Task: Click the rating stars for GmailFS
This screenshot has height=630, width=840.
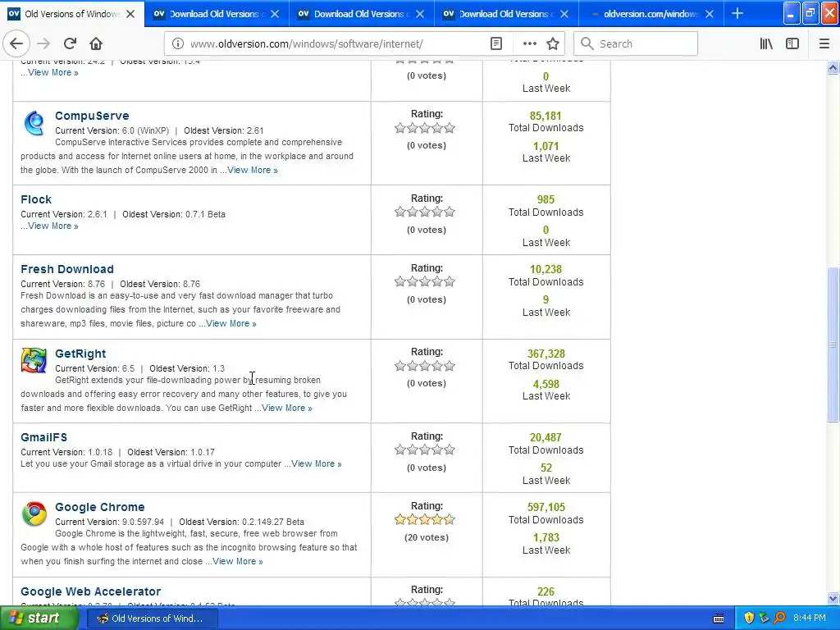Action: coord(425,450)
